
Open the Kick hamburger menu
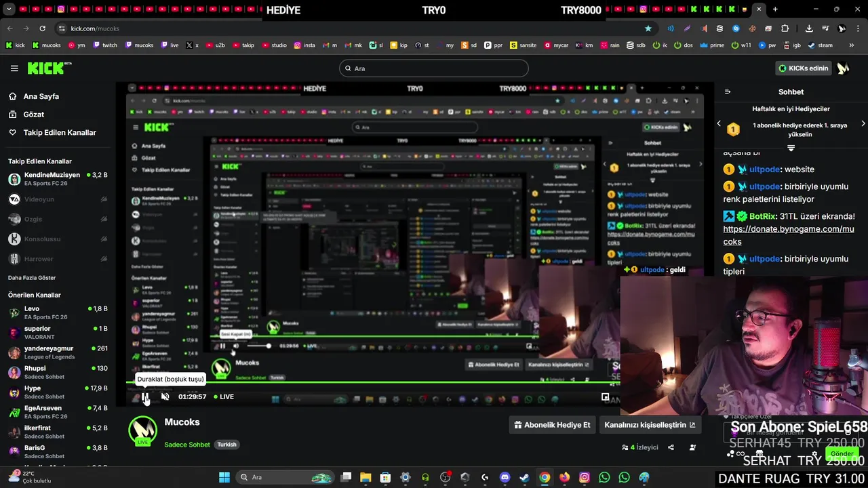14,68
